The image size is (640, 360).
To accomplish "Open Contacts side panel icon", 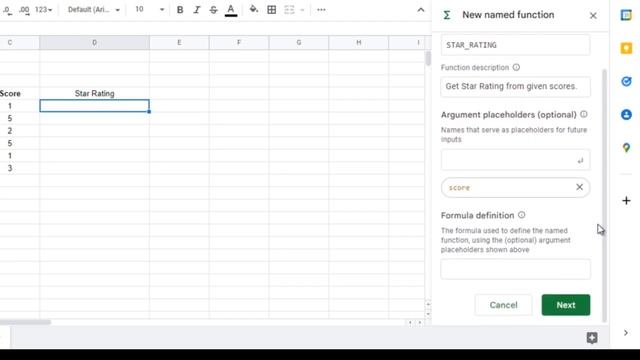I will coord(626,114).
